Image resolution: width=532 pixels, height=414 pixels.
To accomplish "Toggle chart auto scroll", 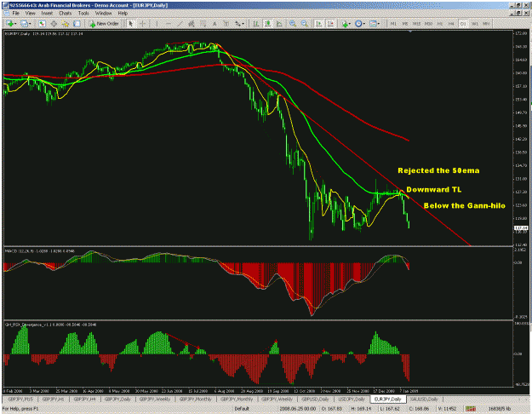I will coord(318,24).
